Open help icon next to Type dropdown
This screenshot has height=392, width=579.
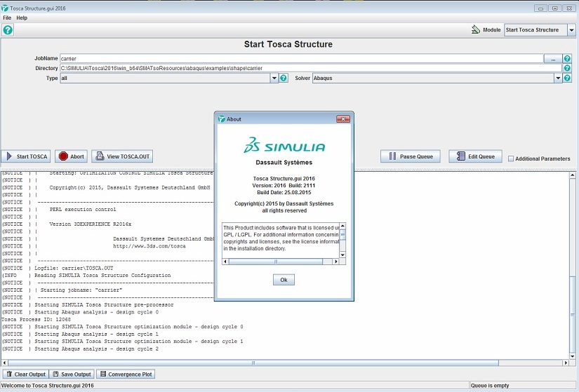tap(284, 78)
